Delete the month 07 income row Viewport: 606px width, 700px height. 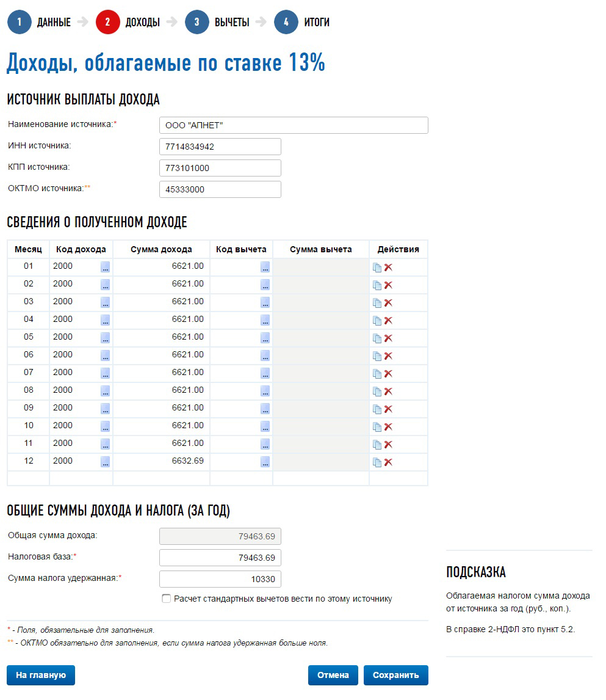click(x=388, y=374)
